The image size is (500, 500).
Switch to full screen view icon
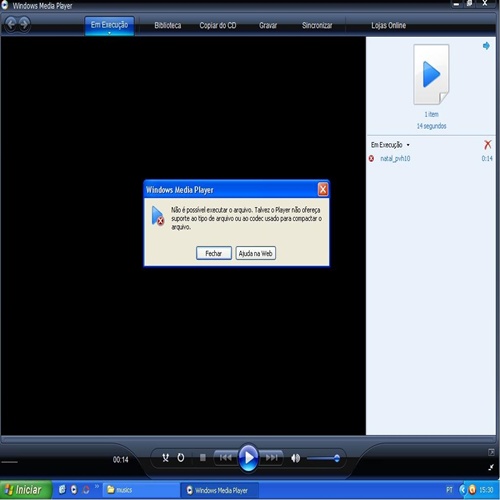491,452
